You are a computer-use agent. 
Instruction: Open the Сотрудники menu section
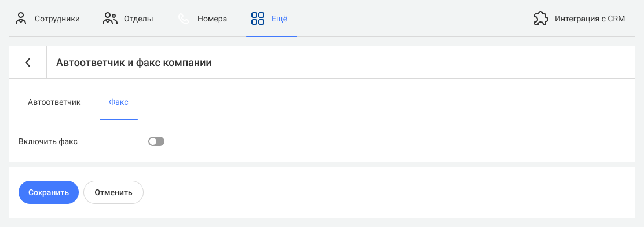click(x=47, y=19)
